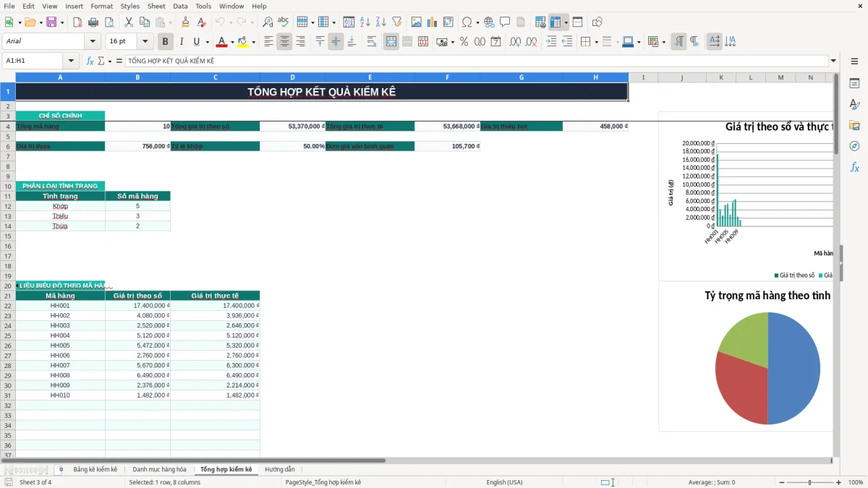Apply the yellow background color
The width and height of the screenshot is (868, 488).
click(243, 42)
